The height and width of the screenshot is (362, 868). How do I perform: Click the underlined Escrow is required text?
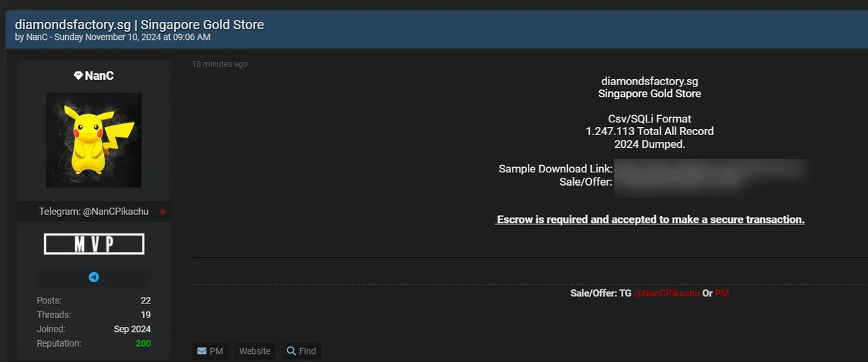click(650, 220)
